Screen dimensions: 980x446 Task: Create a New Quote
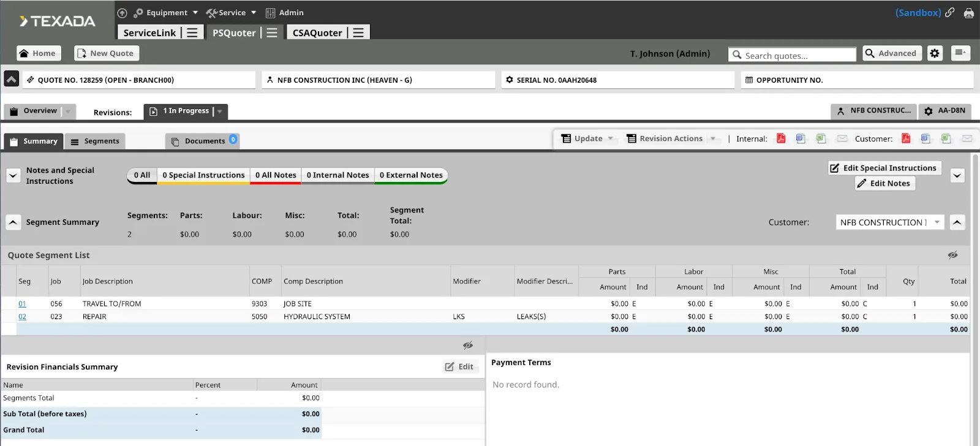click(x=107, y=53)
